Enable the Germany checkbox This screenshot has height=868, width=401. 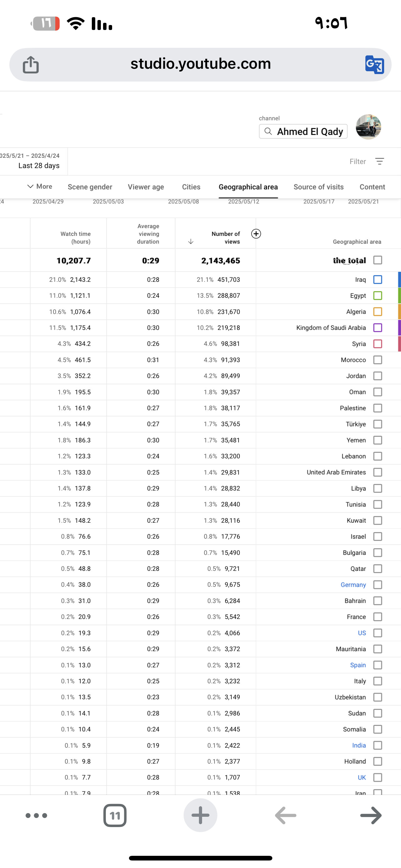point(378,585)
